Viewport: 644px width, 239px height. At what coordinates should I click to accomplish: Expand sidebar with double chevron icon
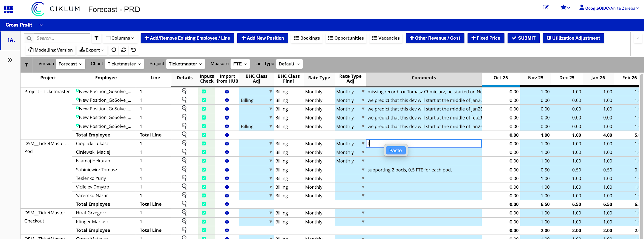click(10, 60)
